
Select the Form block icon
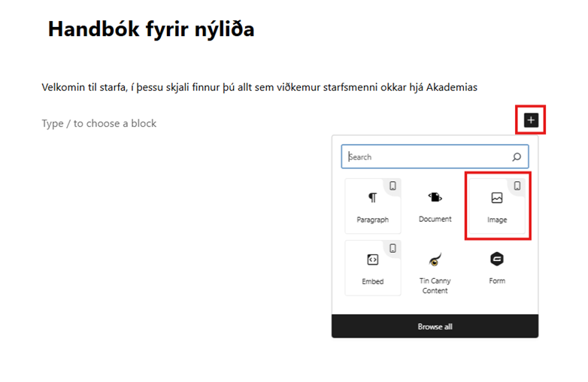click(x=496, y=259)
